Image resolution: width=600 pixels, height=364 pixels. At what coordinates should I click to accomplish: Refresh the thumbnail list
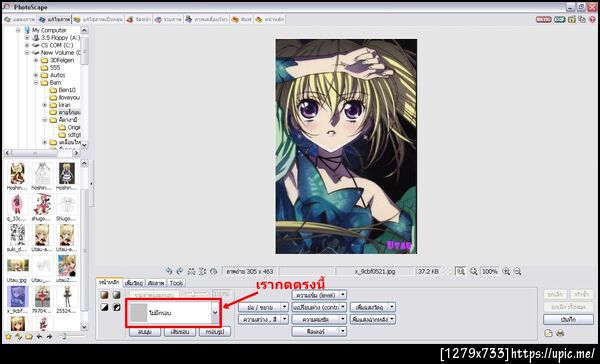pyautogui.click(x=18, y=336)
